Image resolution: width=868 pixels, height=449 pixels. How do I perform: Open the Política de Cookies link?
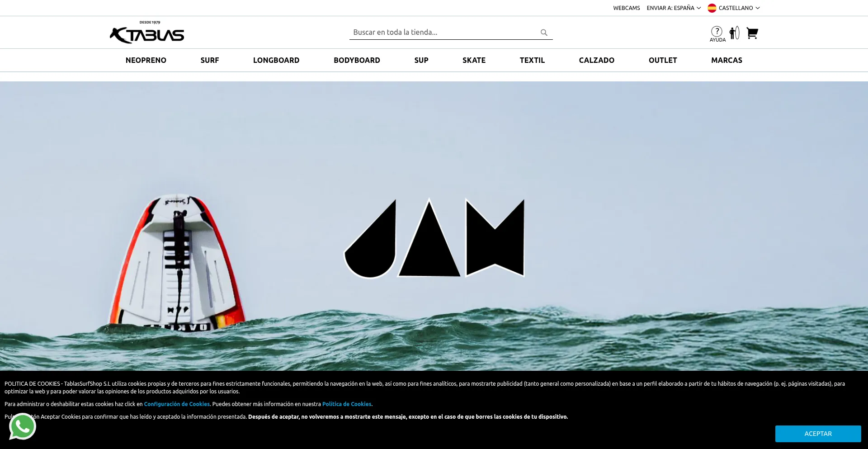tap(347, 404)
